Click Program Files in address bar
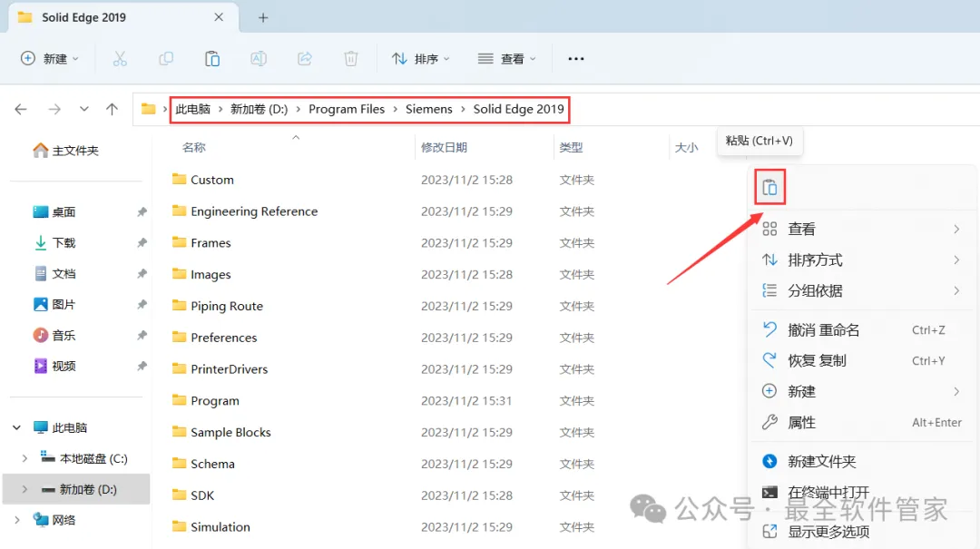The height and width of the screenshot is (549, 980). (347, 110)
